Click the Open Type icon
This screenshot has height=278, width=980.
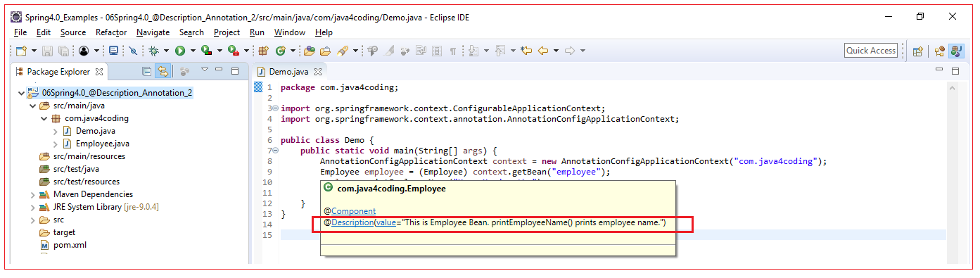(x=309, y=51)
